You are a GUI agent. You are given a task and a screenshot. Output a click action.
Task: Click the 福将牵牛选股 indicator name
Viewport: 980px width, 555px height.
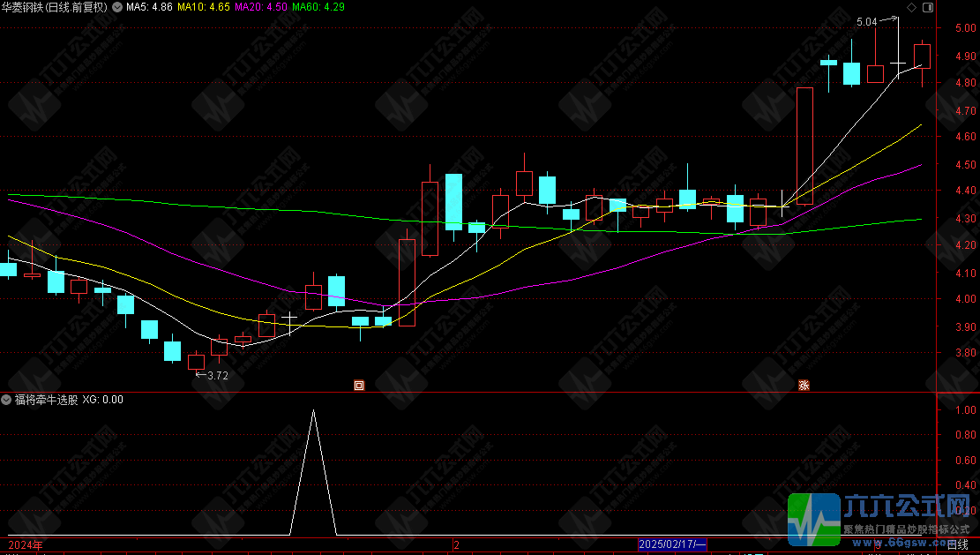point(46,400)
